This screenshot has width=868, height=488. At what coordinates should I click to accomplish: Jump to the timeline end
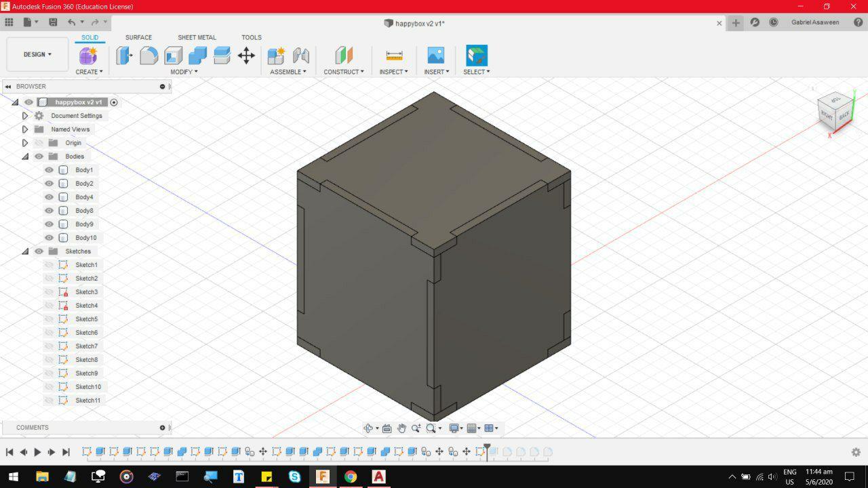click(66, 452)
